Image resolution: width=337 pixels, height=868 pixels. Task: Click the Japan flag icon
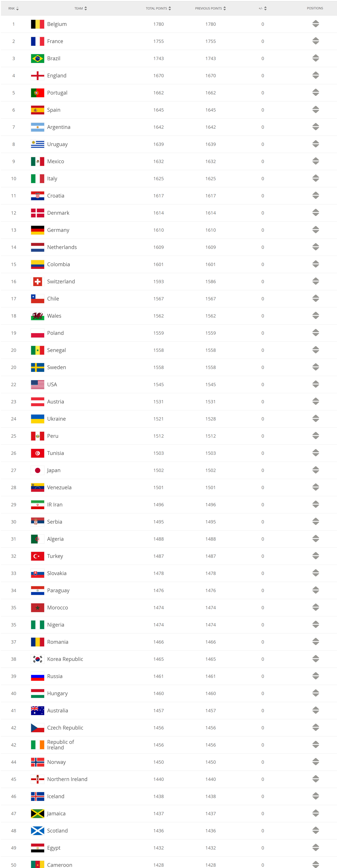(37, 470)
